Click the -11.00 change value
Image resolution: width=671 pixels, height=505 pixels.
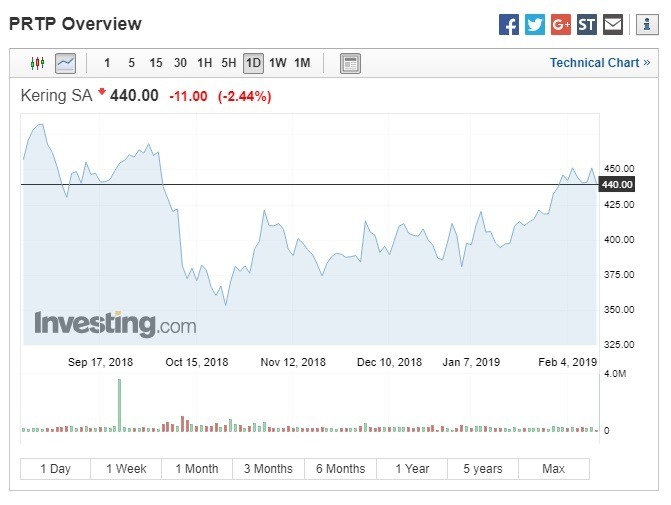[188, 96]
